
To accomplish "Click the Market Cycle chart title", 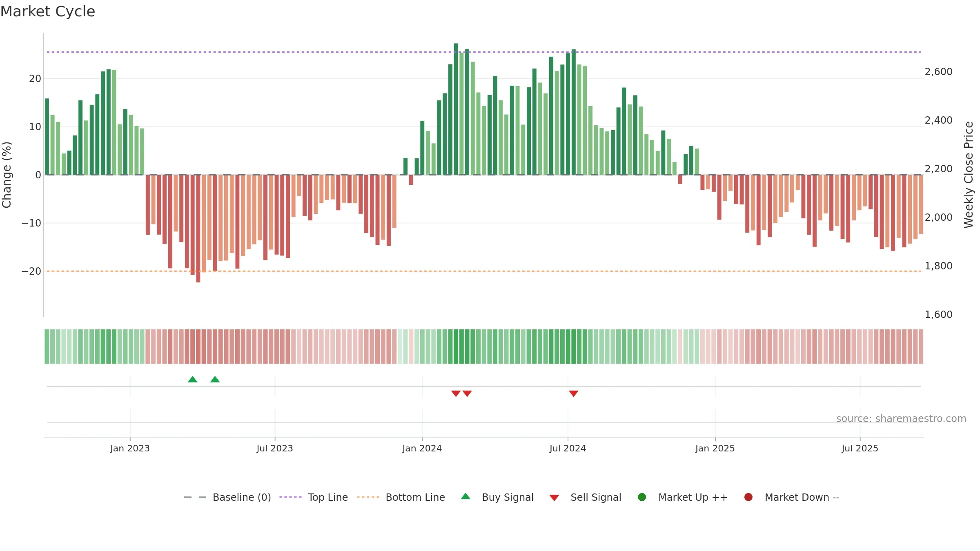I will pyautogui.click(x=48, y=11).
